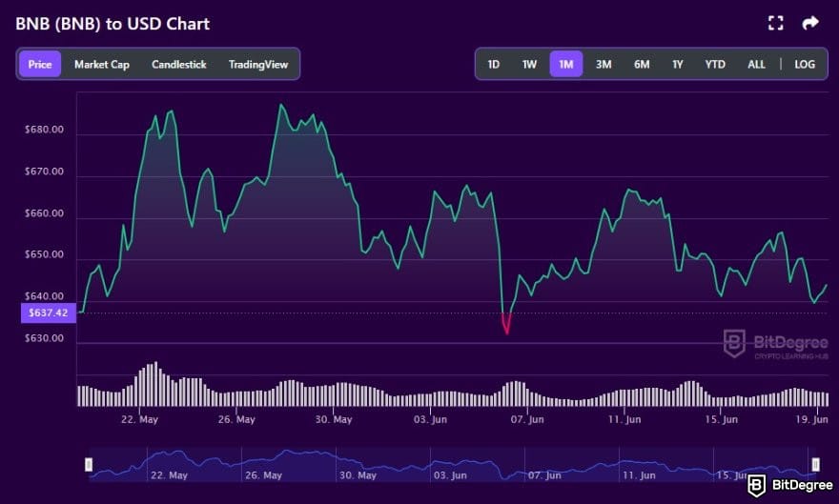The height and width of the screenshot is (504, 839).
Task: Select the Price chart tab
Action: pyautogui.click(x=40, y=64)
